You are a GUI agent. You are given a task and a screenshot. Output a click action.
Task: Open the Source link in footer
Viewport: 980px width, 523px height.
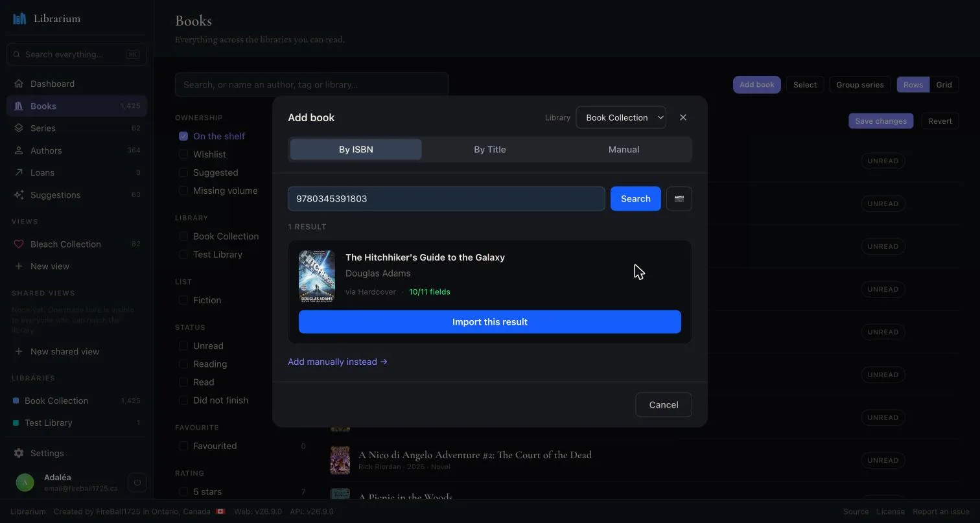(856, 511)
